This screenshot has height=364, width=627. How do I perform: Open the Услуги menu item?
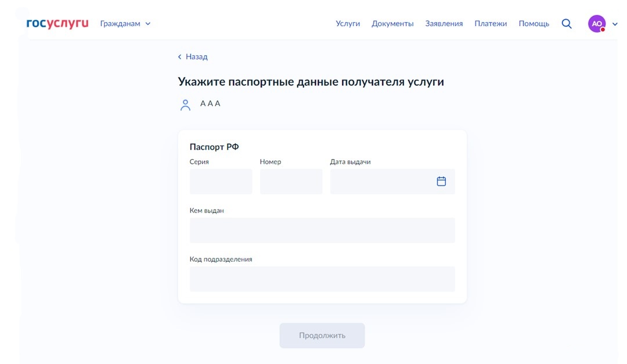(348, 24)
